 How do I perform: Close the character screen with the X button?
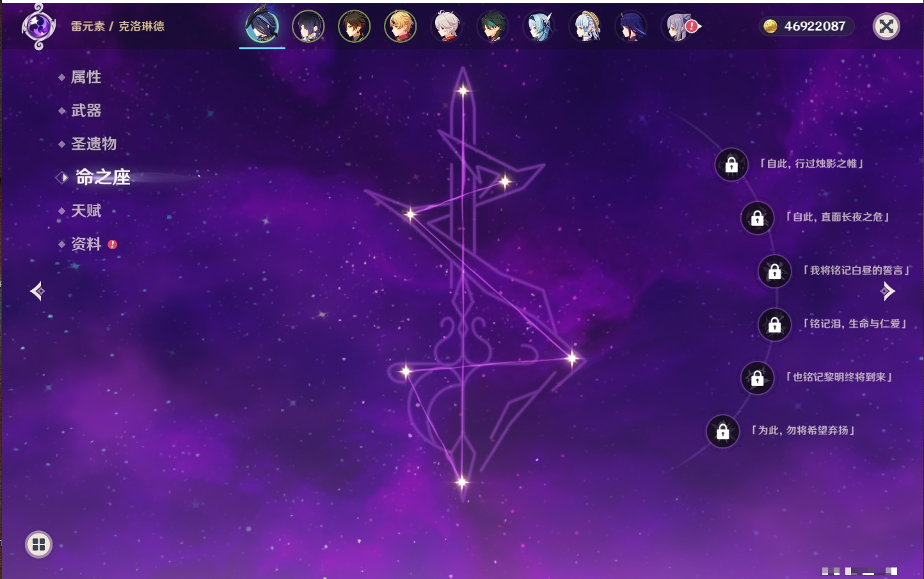(886, 26)
